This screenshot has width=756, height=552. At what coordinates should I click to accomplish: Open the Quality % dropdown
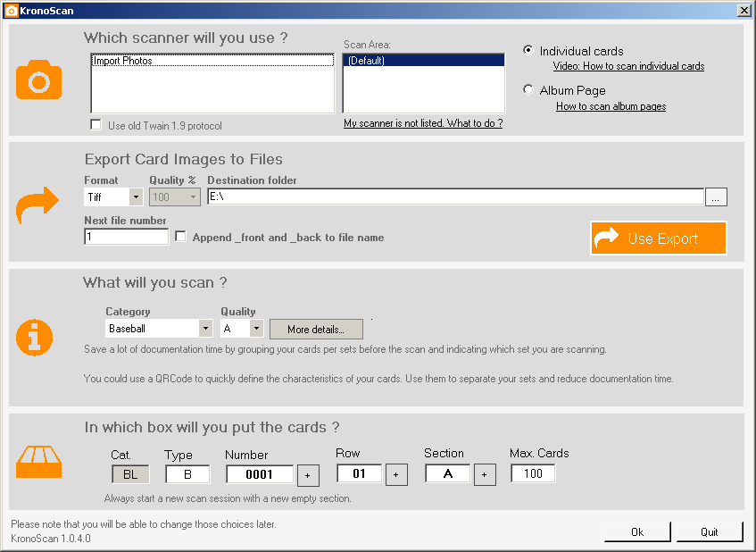(175, 197)
